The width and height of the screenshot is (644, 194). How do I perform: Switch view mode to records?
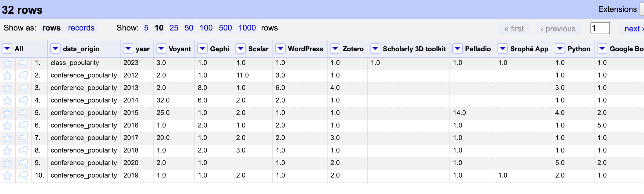tap(81, 28)
